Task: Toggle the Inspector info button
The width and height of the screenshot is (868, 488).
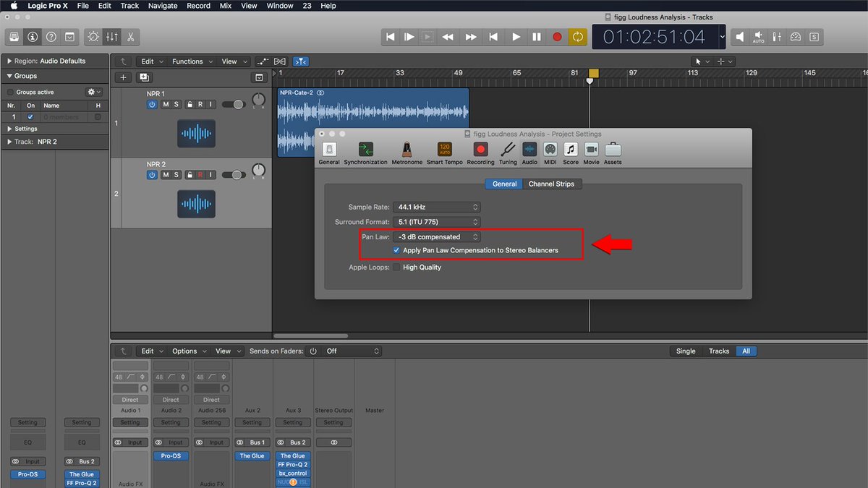Action: (33, 37)
